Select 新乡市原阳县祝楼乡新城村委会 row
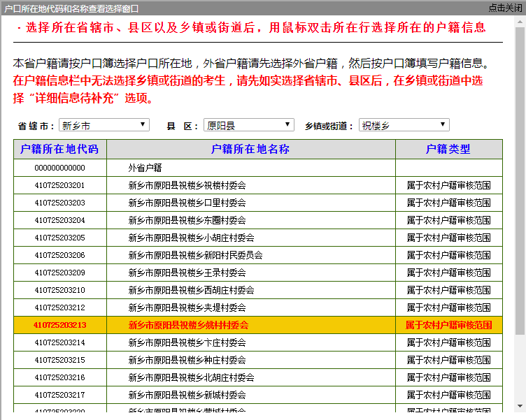 (x=251, y=395)
